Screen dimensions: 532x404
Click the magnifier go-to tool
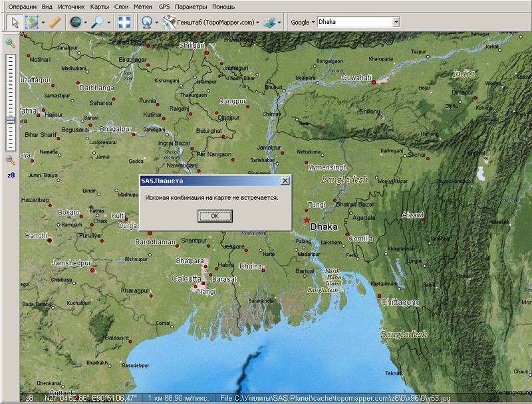pos(98,22)
